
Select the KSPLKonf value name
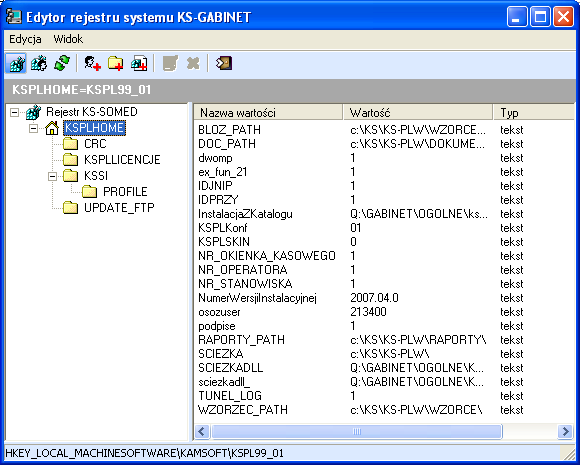click(223, 228)
